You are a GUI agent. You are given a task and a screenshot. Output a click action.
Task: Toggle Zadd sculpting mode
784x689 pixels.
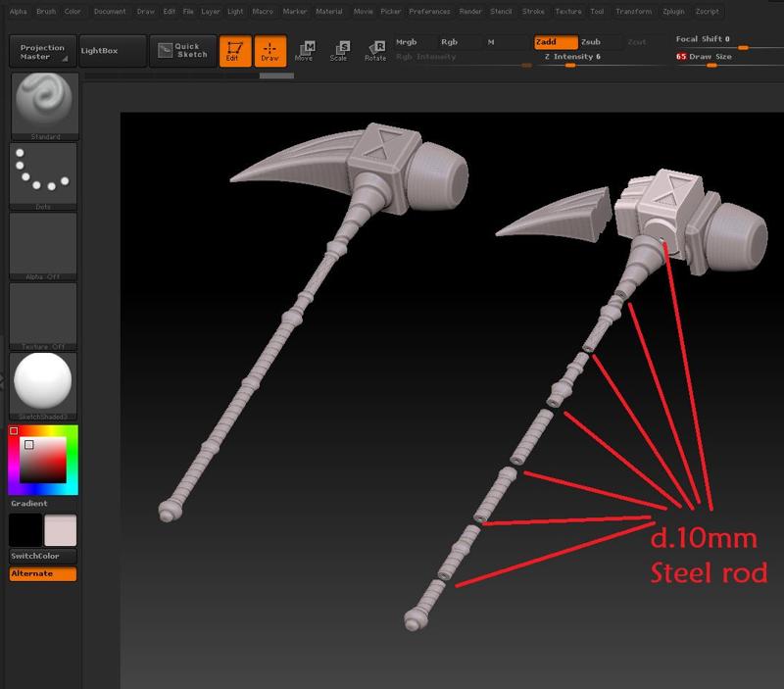554,42
